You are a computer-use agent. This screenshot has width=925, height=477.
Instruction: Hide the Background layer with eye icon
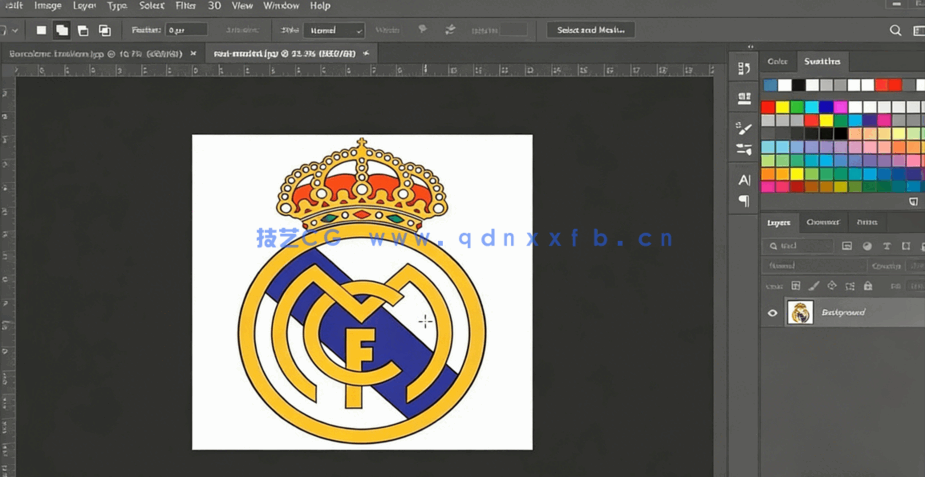point(772,313)
